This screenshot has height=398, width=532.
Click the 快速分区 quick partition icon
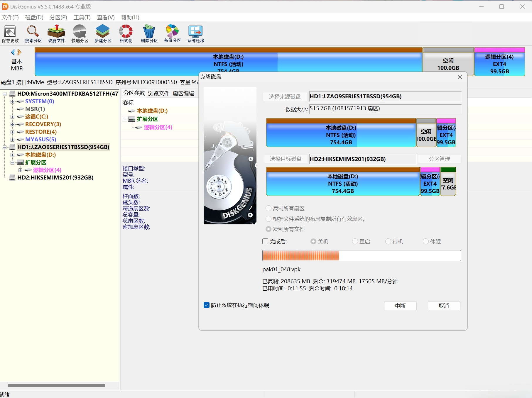pyautogui.click(x=80, y=34)
